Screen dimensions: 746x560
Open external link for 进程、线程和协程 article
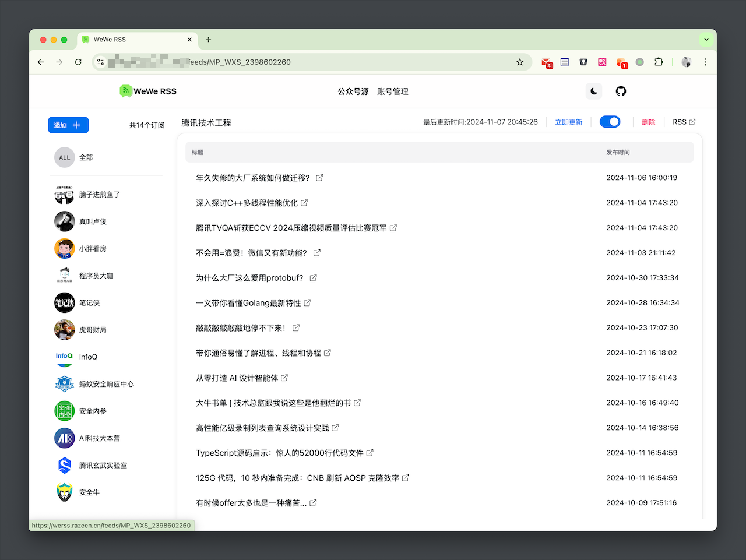pyautogui.click(x=328, y=353)
